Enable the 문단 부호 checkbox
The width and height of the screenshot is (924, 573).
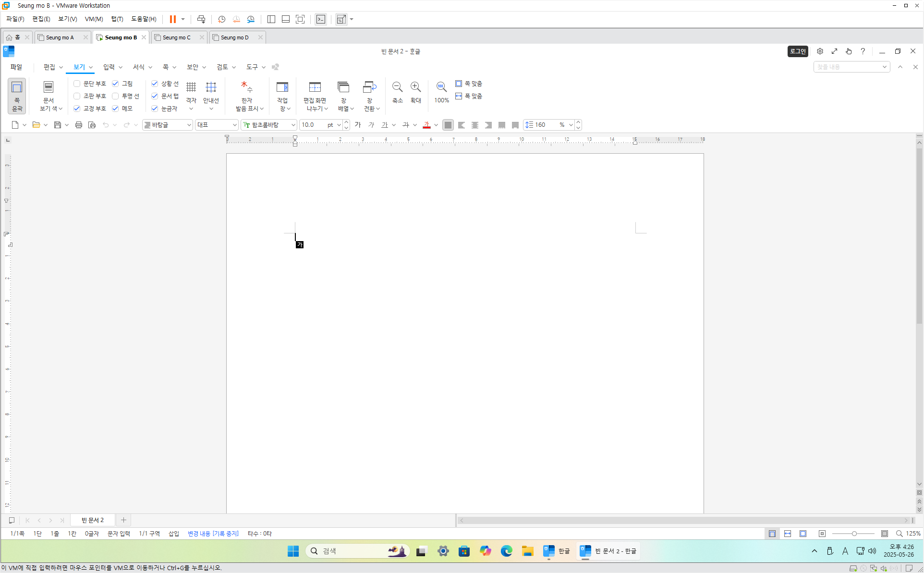pyautogui.click(x=77, y=84)
